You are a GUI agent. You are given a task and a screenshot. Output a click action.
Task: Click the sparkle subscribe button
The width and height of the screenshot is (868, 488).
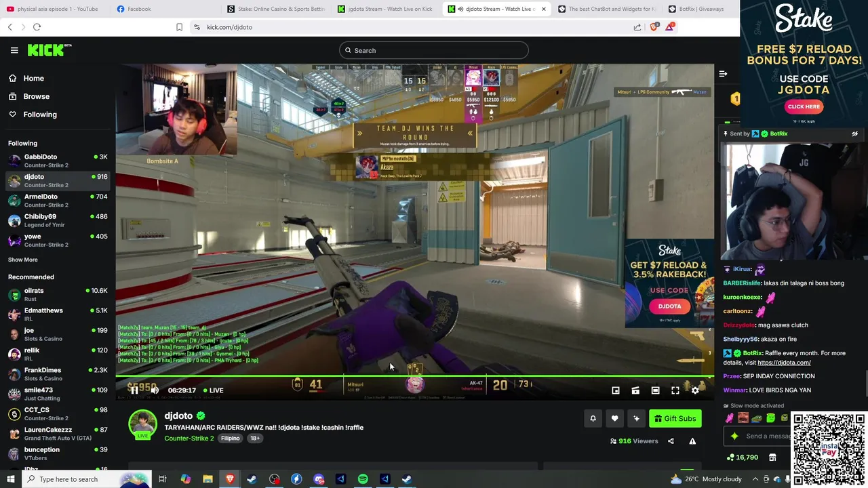[x=636, y=418]
